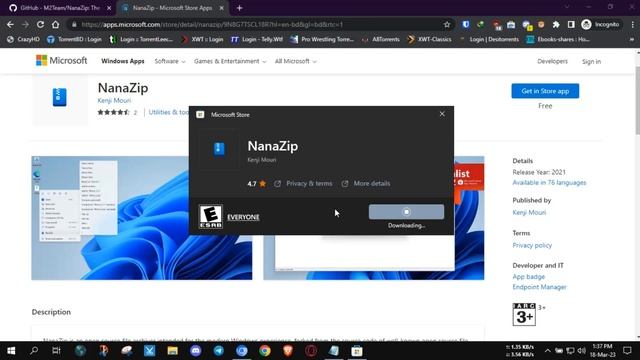The width and height of the screenshot is (640, 360).
Task: Select the Windows Apps menu item
Action: [123, 61]
